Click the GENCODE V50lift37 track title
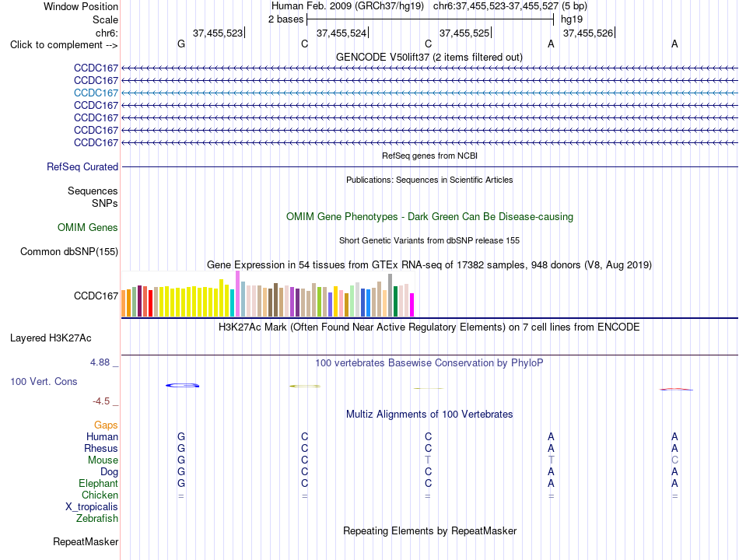739x560 pixels. click(429, 57)
